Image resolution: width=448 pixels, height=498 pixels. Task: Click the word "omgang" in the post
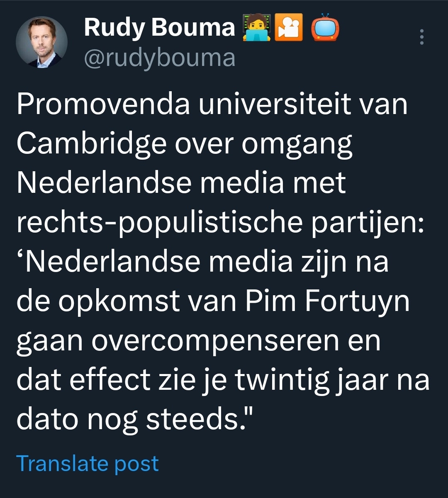(x=297, y=145)
